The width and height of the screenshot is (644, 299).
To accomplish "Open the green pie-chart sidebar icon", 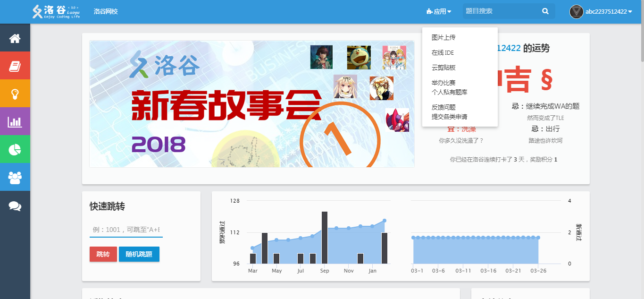I will pos(15,150).
